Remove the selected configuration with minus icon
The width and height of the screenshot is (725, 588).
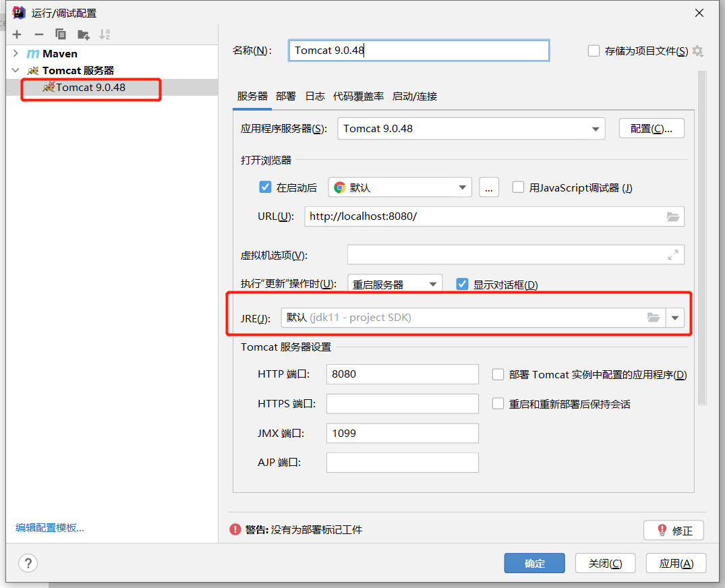(39, 34)
